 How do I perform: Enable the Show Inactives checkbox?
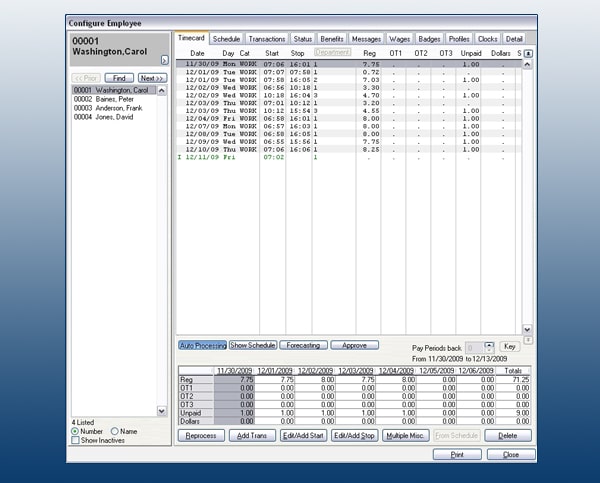click(75, 441)
